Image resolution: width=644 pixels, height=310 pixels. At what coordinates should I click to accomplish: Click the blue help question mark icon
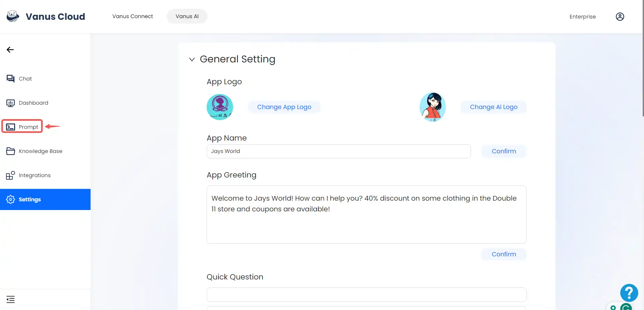point(629,293)
